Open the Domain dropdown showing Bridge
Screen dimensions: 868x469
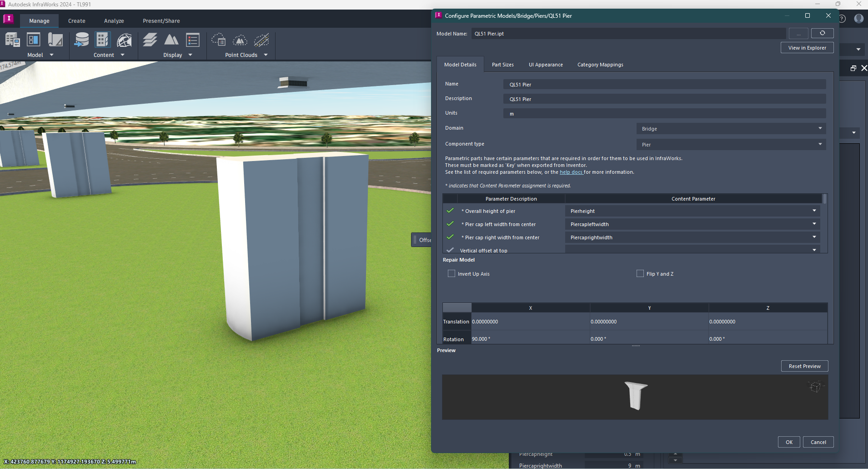[731, 129]
